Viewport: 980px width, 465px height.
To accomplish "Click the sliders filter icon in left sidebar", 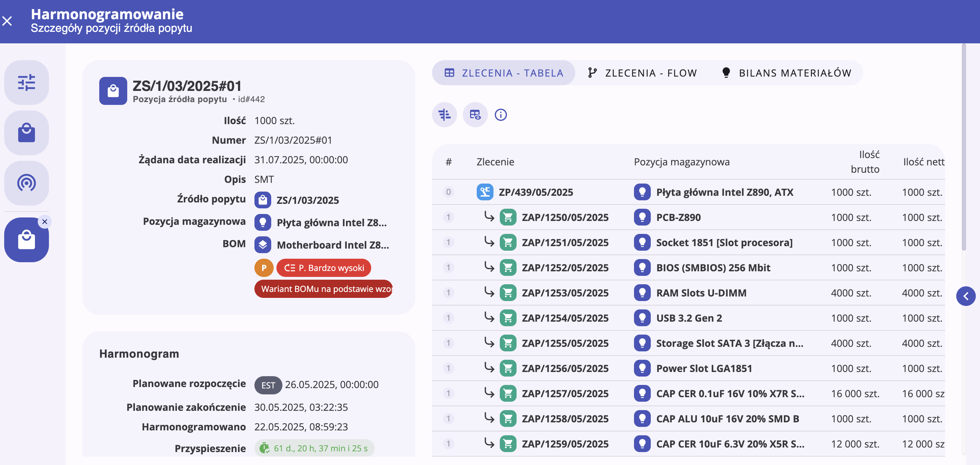I will [x=26, y=83].
